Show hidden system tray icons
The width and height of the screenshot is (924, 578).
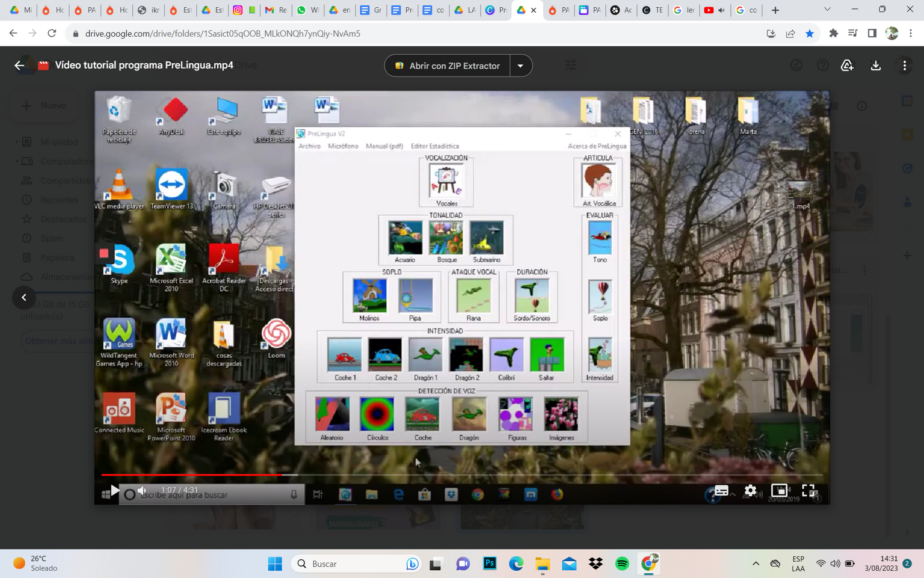pyautogui.click(x=756, y=564)
